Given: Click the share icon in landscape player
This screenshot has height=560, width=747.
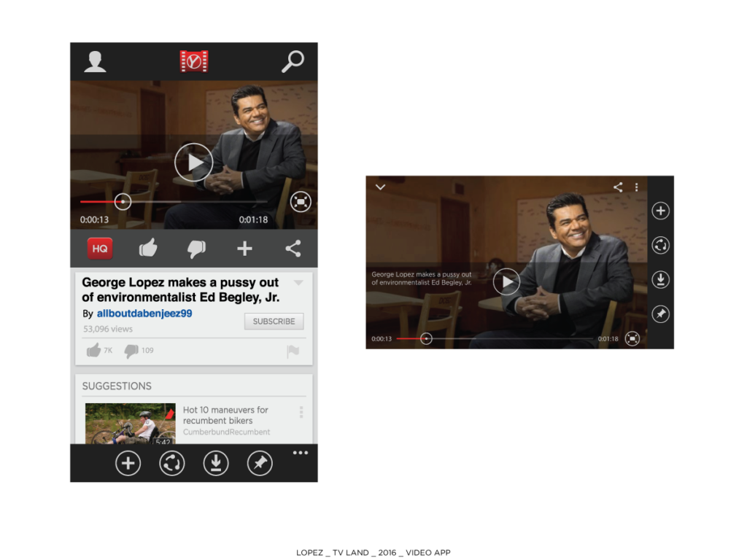Looking at the screenshot, I should pyautogui.click(x=618, y=187).
